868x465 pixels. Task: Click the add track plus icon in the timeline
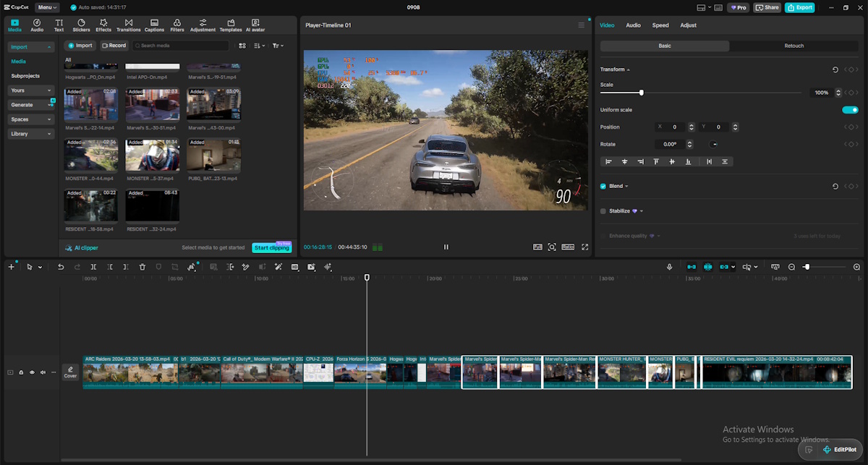tap(11, 267)
